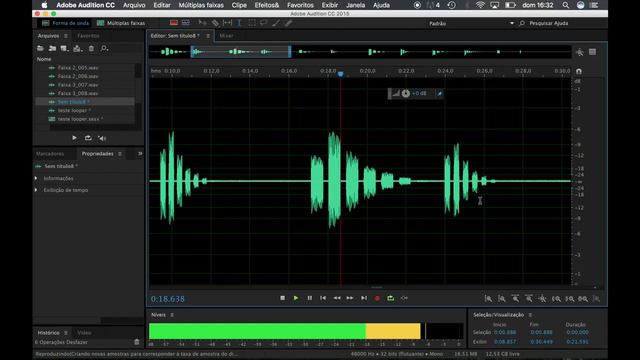Open the Efeitos menu
640x360 pixels.
point(267,5)
